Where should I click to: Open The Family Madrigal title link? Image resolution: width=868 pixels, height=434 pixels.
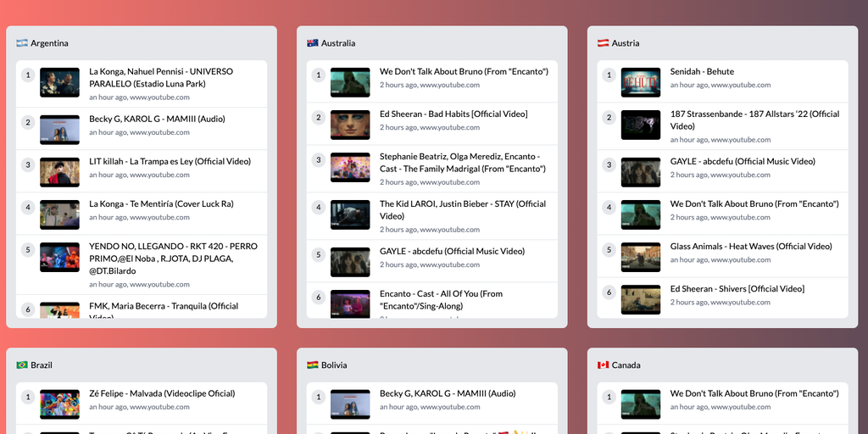463,162
